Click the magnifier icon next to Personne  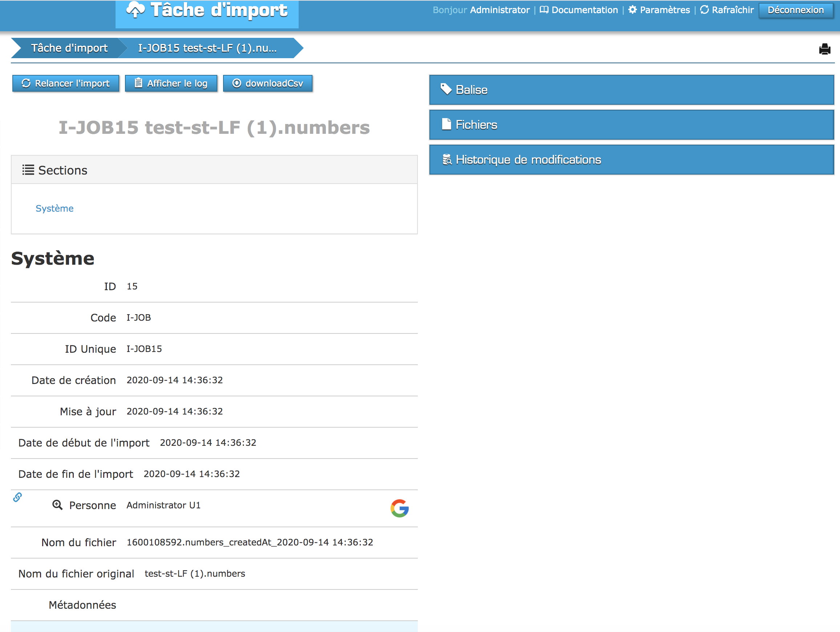[x=57, y=505]
